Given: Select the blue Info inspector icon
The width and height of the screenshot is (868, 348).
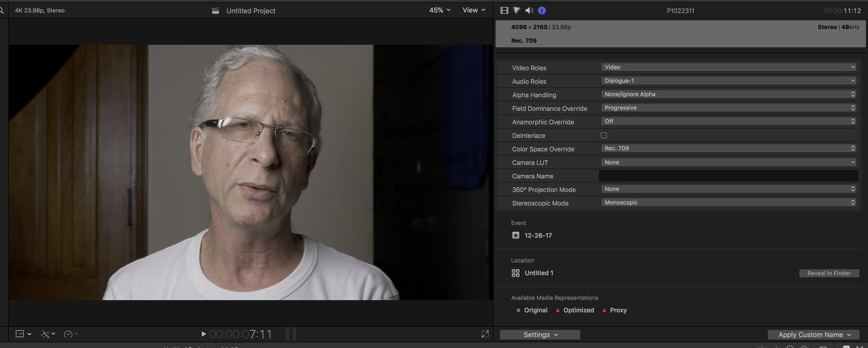Looking at the screenshot, I should click(x=542, y=10).
